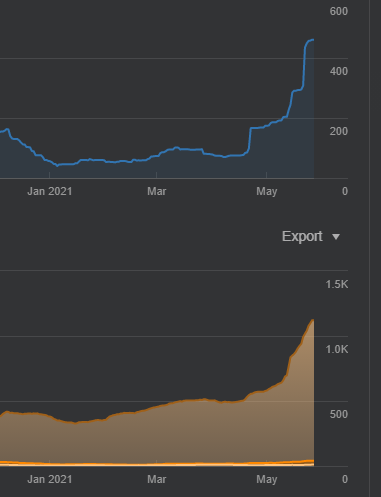Click the 200 axis label on upper chart
The height and width of the screenshot is (497, 381).
click(x=339, y=131)
